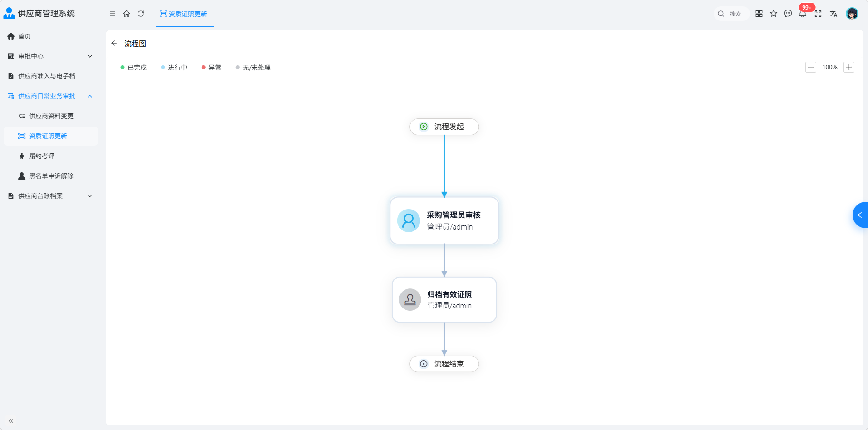Collapse the 供应商日常业务审批 menu
This screenshot has width=868, height=430.
pyautogui.click(x=51, y=96)
